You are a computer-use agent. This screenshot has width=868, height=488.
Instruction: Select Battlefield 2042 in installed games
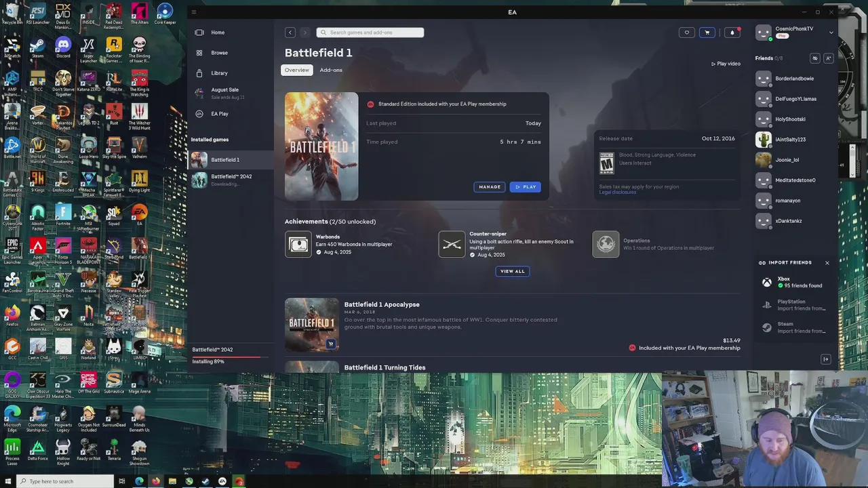[231, 180]
